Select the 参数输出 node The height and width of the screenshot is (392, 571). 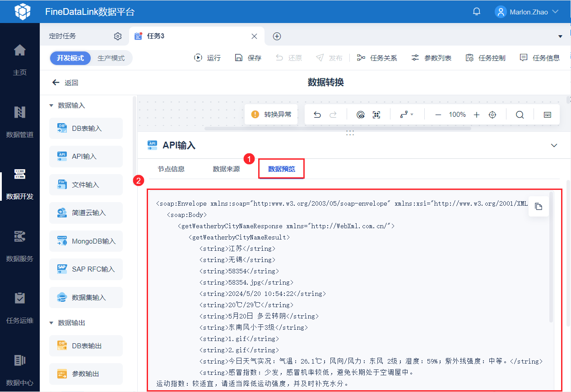86,374
